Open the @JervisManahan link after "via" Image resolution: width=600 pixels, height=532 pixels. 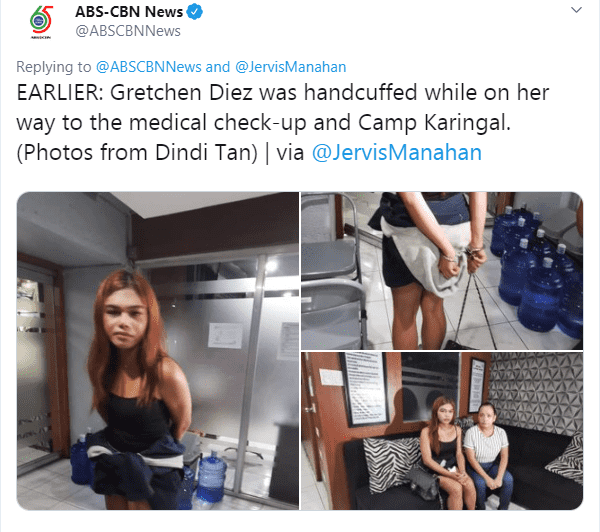point(396,152)
